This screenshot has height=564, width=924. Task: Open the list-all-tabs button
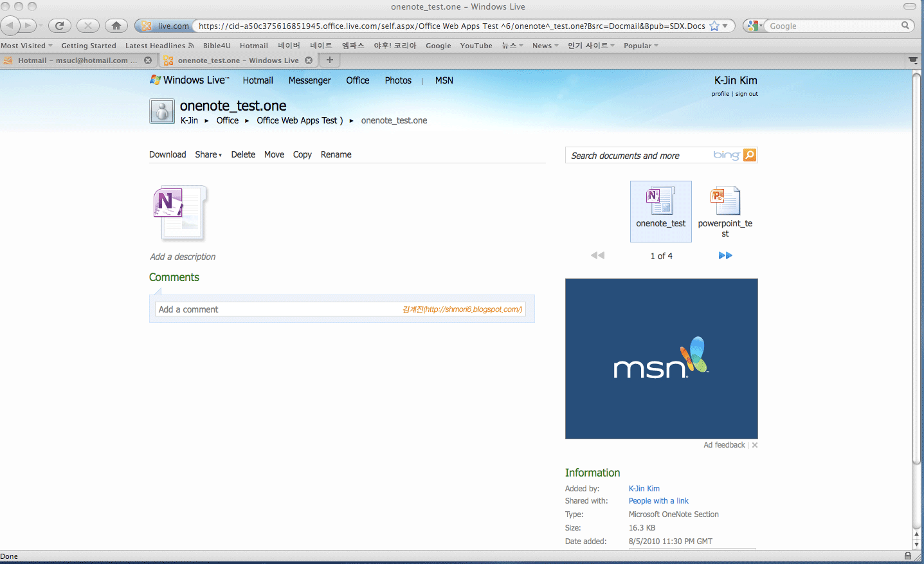[913, 60]
